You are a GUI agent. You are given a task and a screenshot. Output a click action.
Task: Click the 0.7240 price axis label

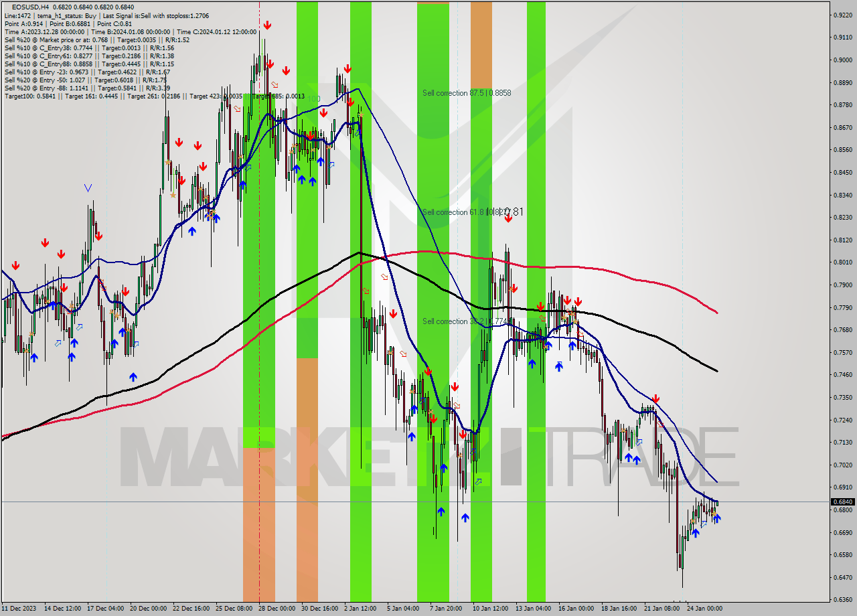pos(843,420)
